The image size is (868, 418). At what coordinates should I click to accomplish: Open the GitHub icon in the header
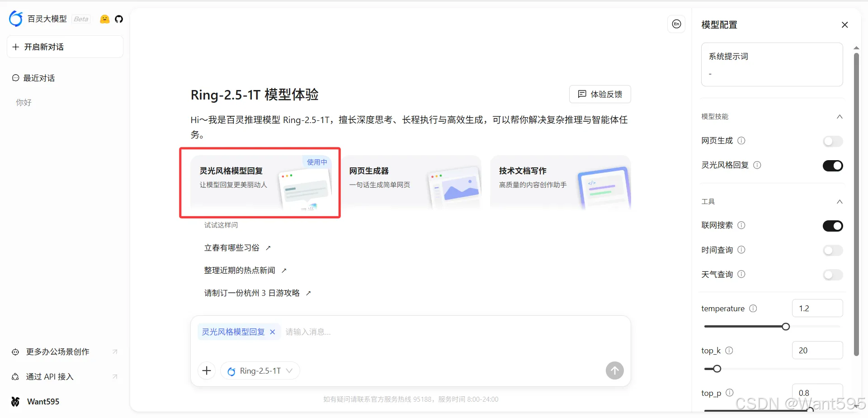[119, 19]
